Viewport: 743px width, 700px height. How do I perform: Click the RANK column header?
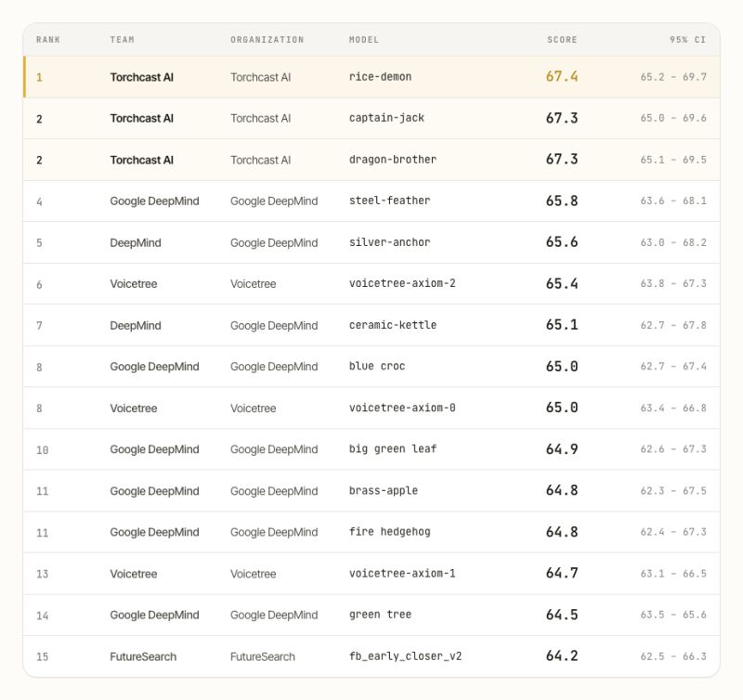[x=48, y=40]
